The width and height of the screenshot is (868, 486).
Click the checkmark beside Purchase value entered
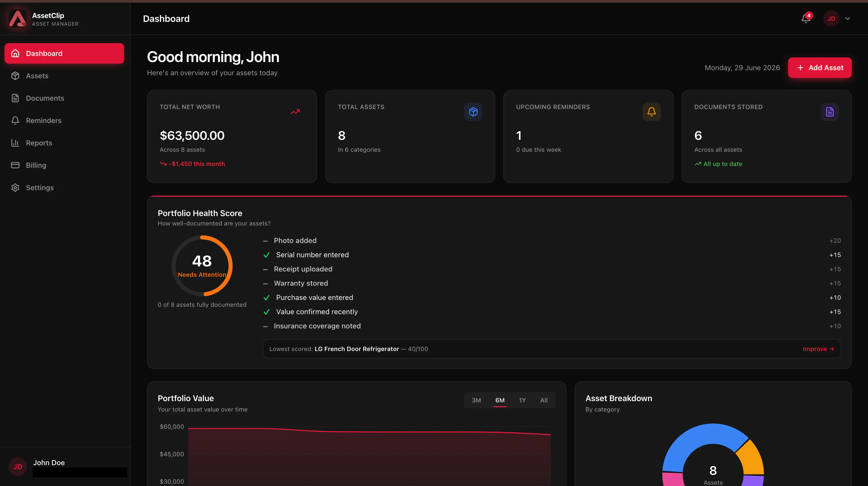(266, 298)
